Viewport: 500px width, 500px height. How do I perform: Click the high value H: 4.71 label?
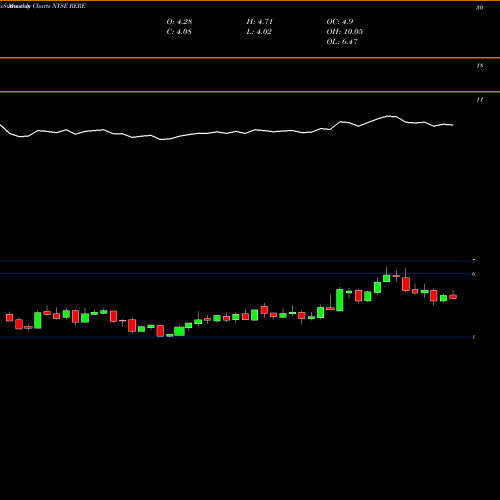(260, 22)
